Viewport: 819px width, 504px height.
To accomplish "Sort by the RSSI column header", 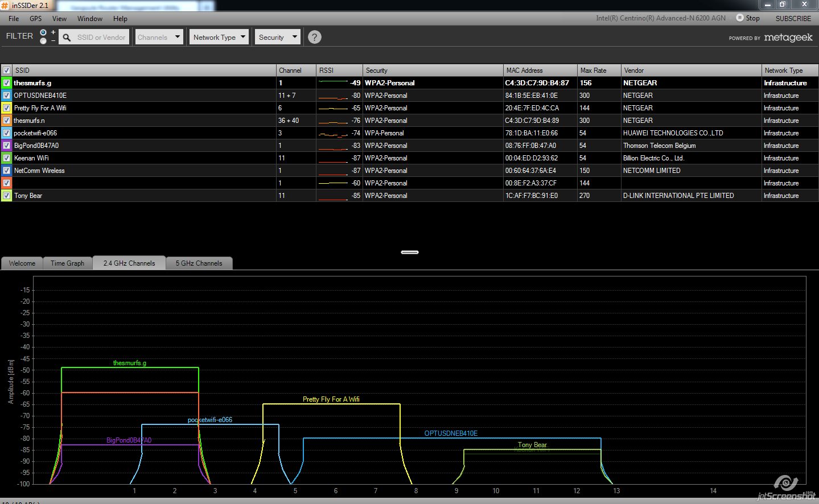I will (339, 71).
